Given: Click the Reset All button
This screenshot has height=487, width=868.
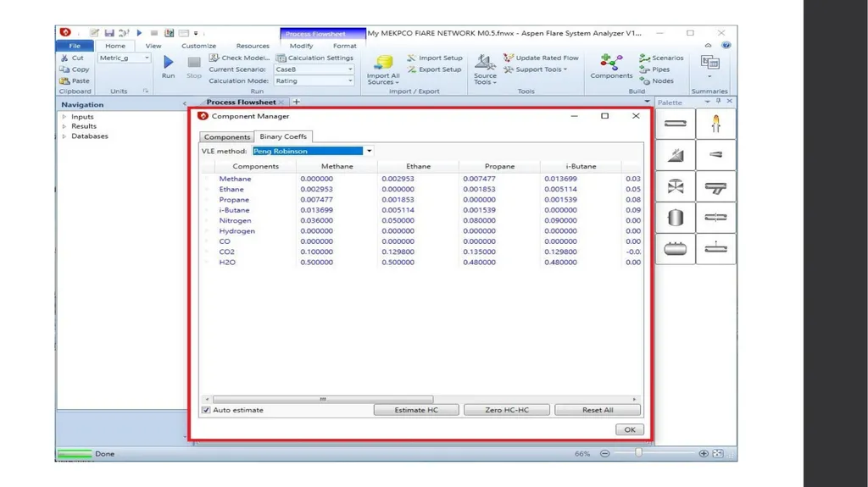Looking at the screenshot, I should coord(598,410).
